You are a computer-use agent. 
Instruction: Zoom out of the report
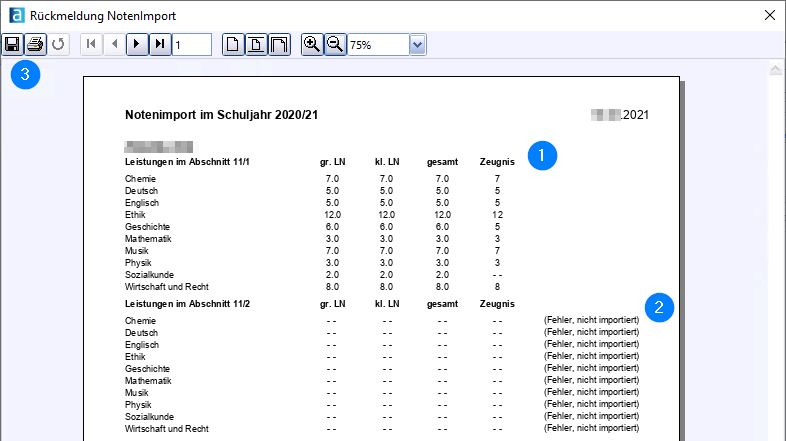pos(335,45)
